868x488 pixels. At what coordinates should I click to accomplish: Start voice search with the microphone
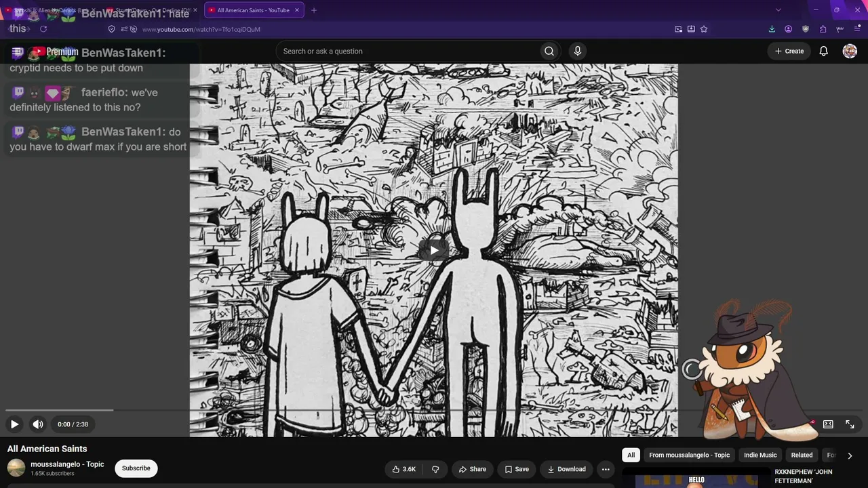(578, 51)
